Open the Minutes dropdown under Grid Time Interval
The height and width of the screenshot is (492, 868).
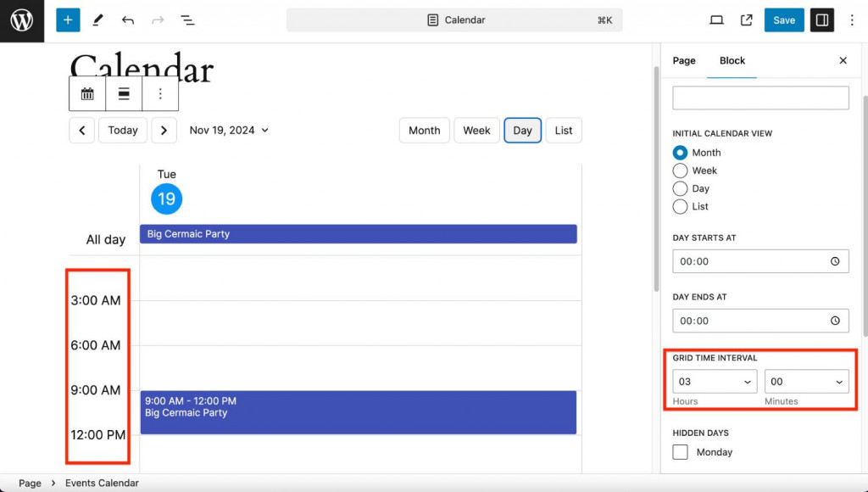806,381
